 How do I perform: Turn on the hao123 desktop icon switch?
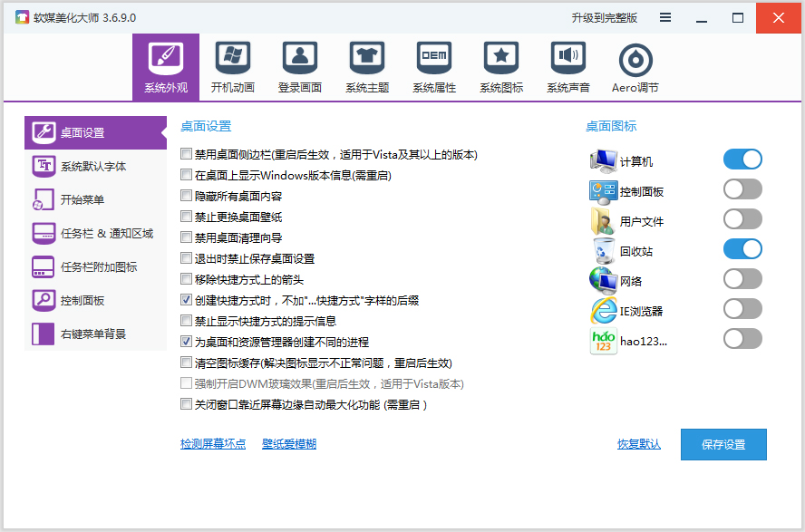pyautogui.click(x=742, y=339)
